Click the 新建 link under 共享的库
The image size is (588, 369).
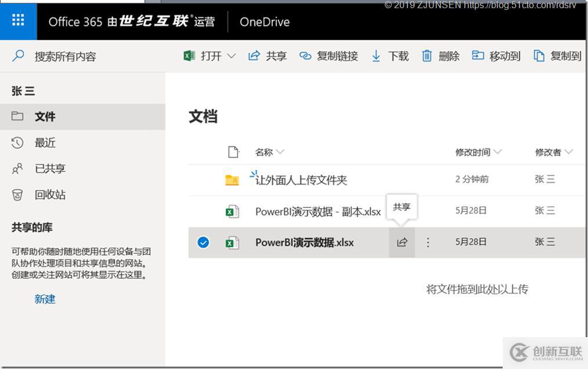click(45, 299)
